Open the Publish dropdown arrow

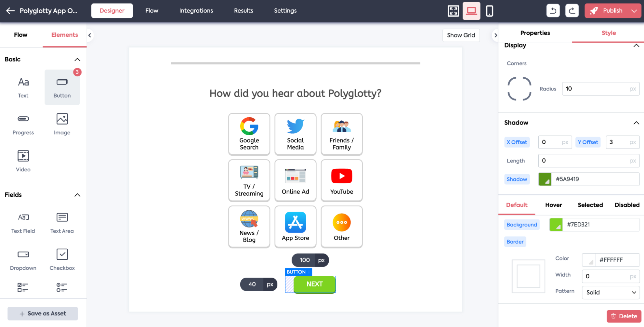633,10
